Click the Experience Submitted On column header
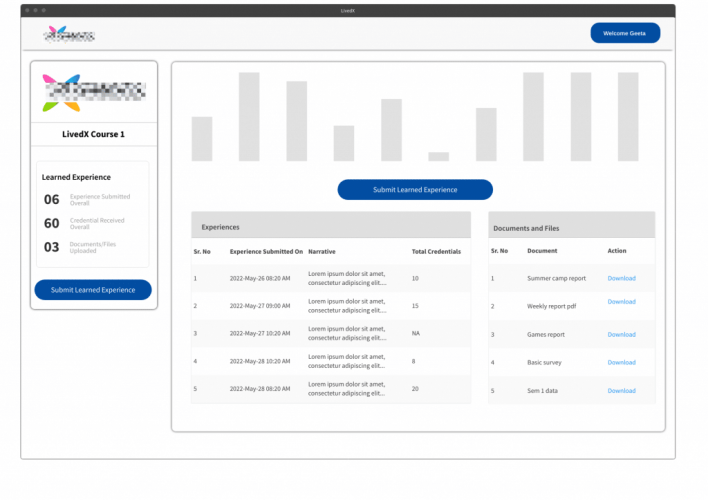 266,252
